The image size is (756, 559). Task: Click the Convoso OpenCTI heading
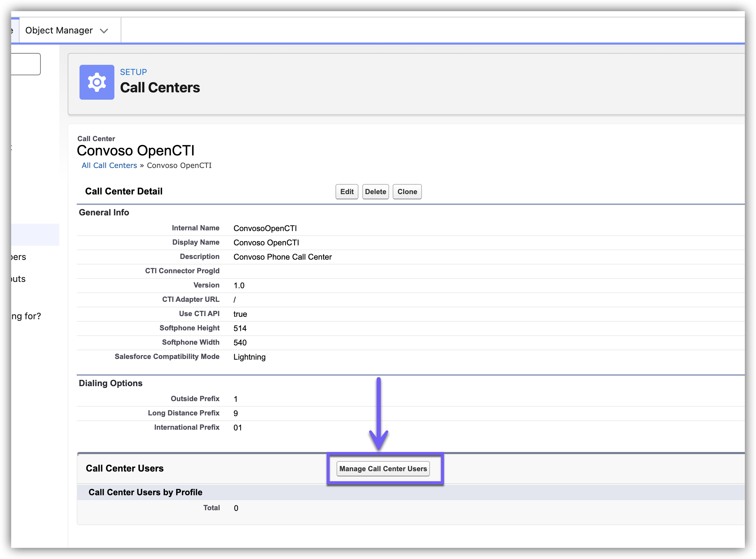point(135,151)
